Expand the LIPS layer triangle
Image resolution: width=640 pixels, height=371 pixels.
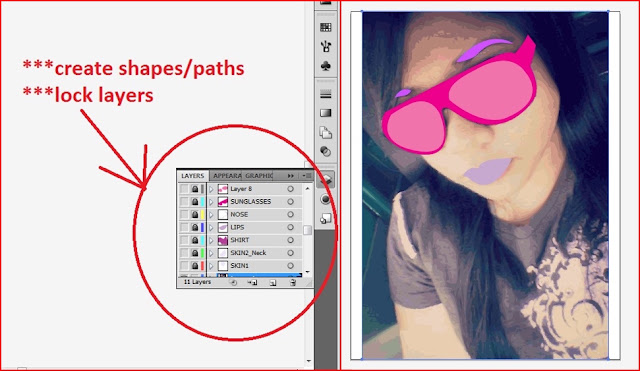coord(211,227)
